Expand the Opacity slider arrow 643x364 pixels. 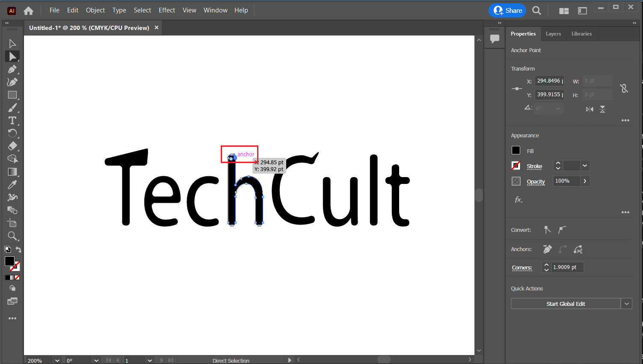[x=585, y=181]
